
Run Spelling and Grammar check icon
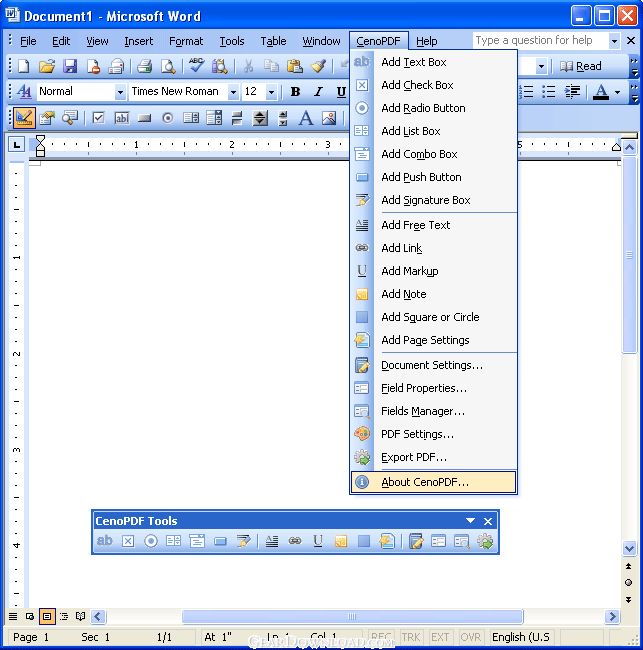[196, 65]
